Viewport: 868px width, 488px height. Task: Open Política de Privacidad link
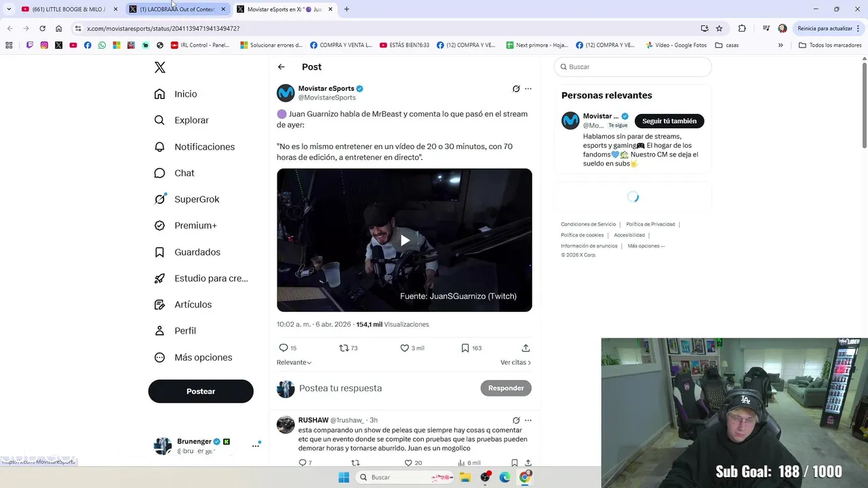(650, 224)
